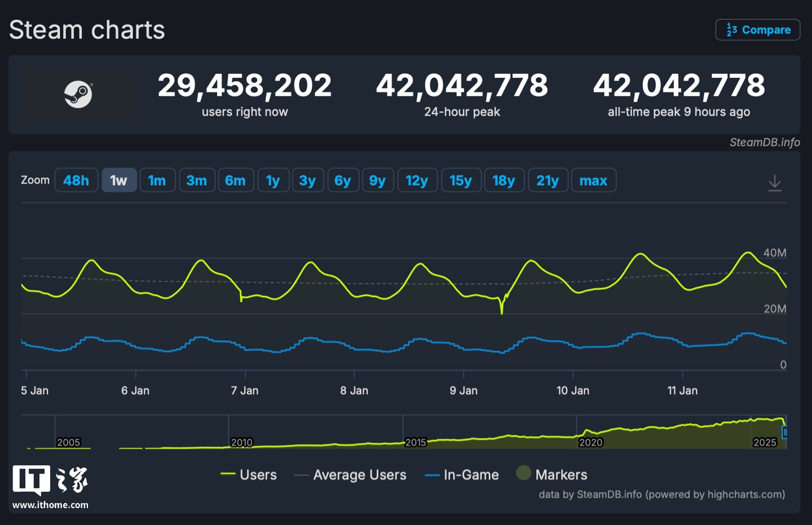Click the Compare button

click(x=757, y=30)
